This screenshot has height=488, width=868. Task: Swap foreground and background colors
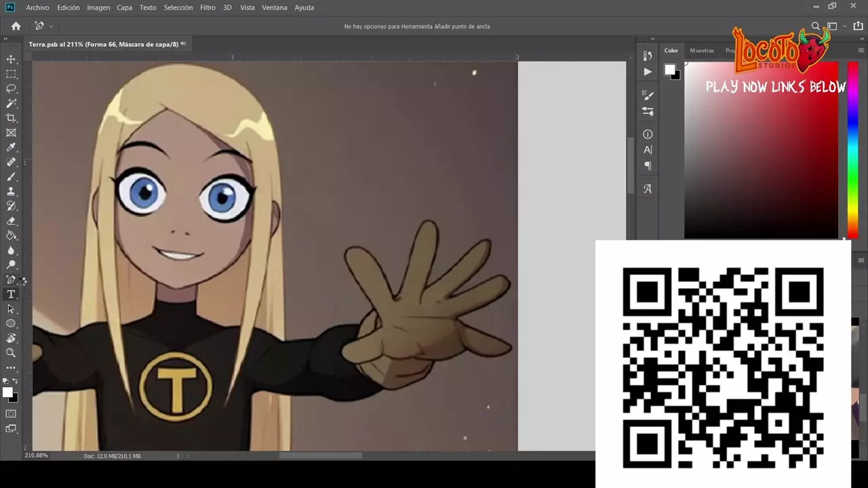click(x=16, y=382)
